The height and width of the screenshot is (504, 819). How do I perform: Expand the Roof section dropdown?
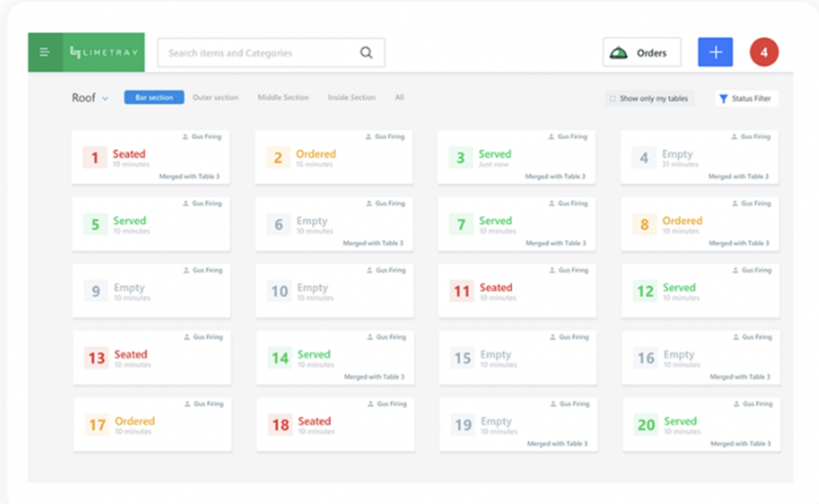105,98
